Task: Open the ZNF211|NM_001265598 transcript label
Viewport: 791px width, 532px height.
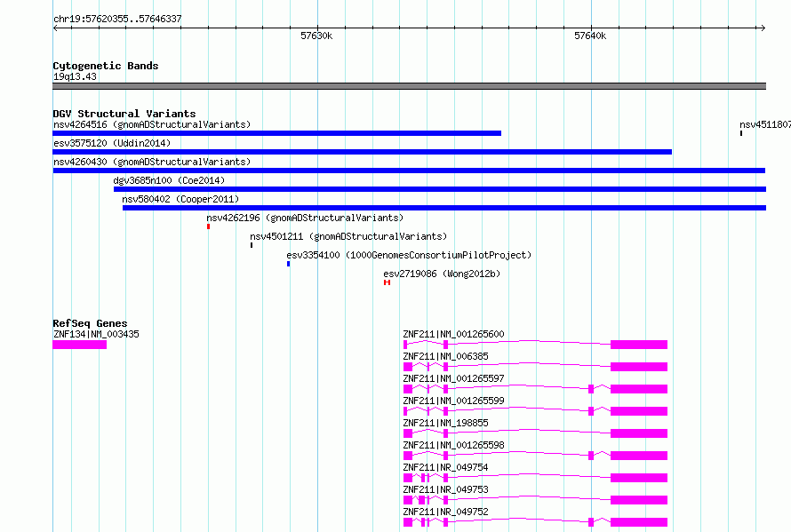Action: [x=453, y=445]
